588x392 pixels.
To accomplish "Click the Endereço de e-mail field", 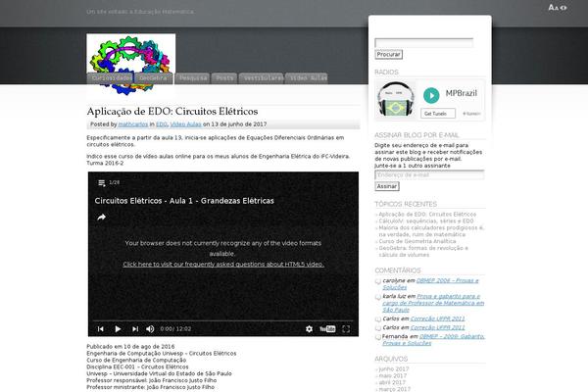I will point(429,175).
